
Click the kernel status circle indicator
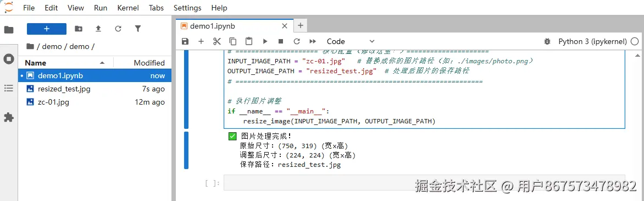635,41
